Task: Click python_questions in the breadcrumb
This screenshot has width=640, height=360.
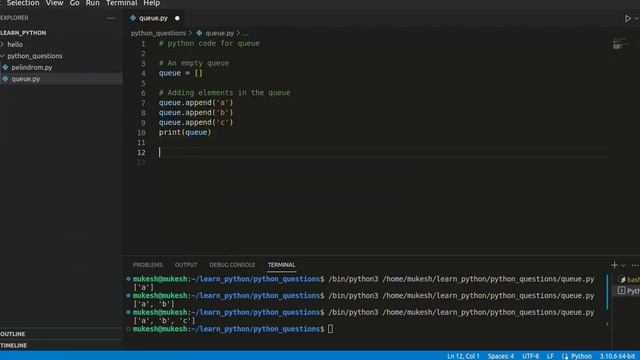Action: (x=158, y=33)
